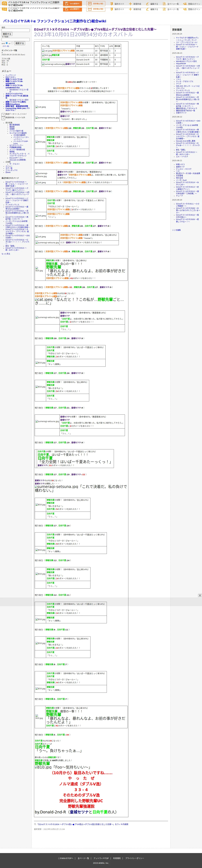Open Donald-2nd-R/隠し要素 link

(x=185, y=141)
